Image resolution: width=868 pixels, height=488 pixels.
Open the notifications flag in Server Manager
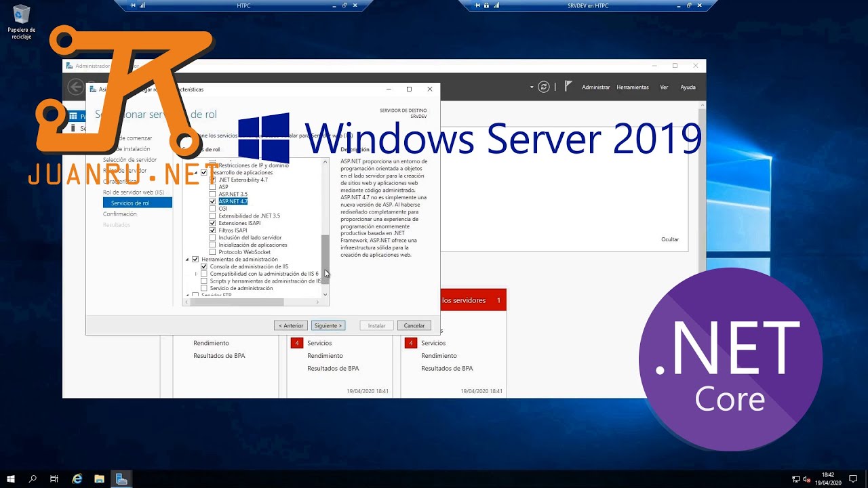coord(568,87)
